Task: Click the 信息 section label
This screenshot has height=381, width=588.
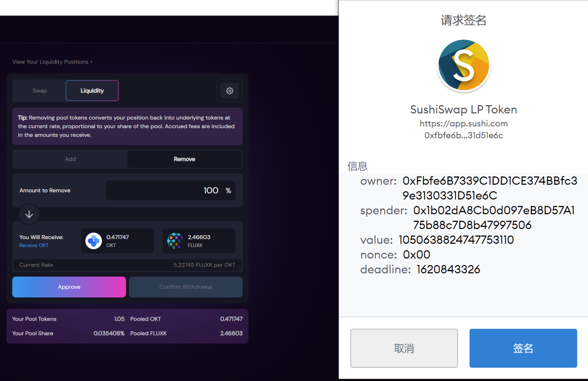Action: point(358,166)
